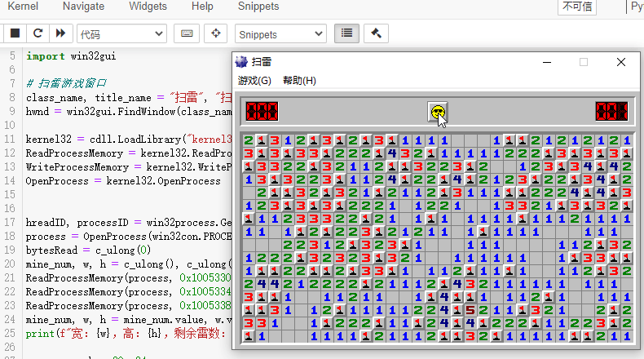
Task: Click the remaining mines LED counter
Action: (262, 112)
